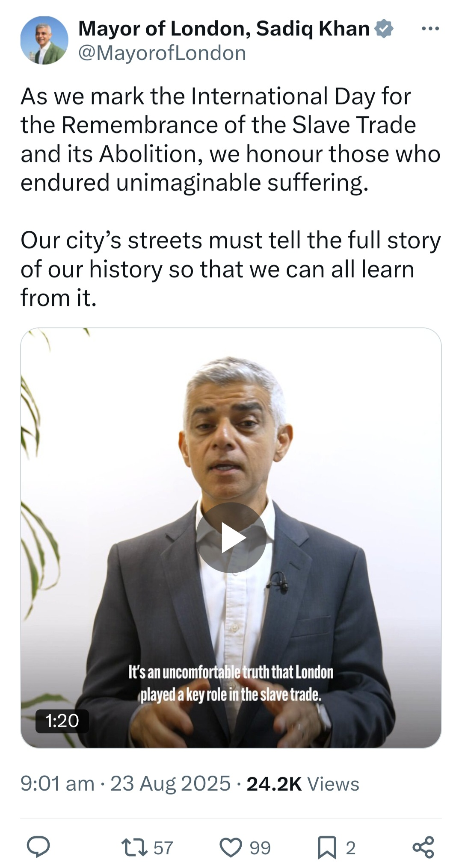462x868 pixels.
Task: Open the @MayorofLondon handle
Action: 162,53
